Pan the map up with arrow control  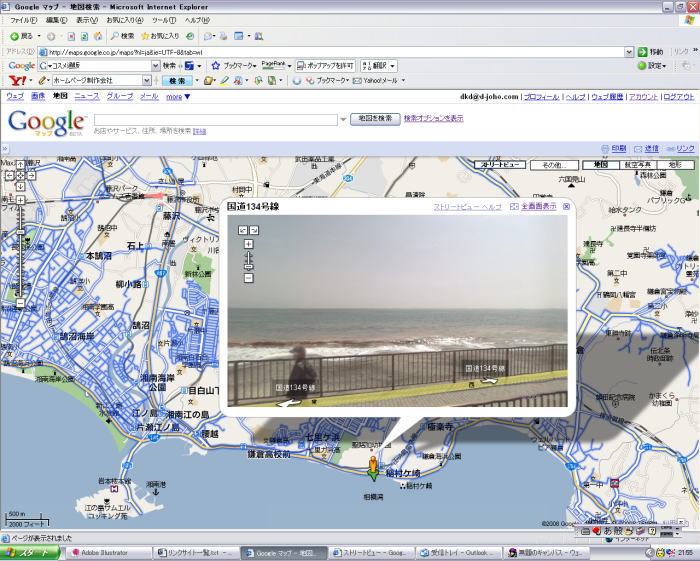tap(20, 165)
